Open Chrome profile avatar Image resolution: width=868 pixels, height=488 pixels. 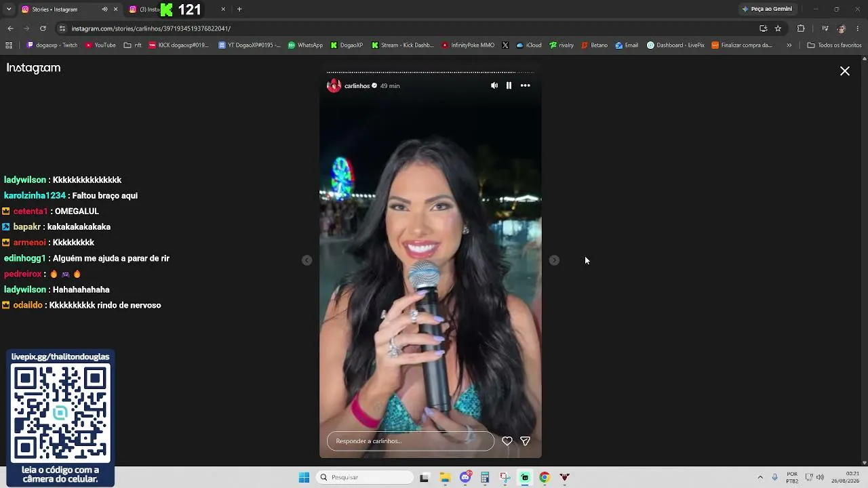pos(842,28)
